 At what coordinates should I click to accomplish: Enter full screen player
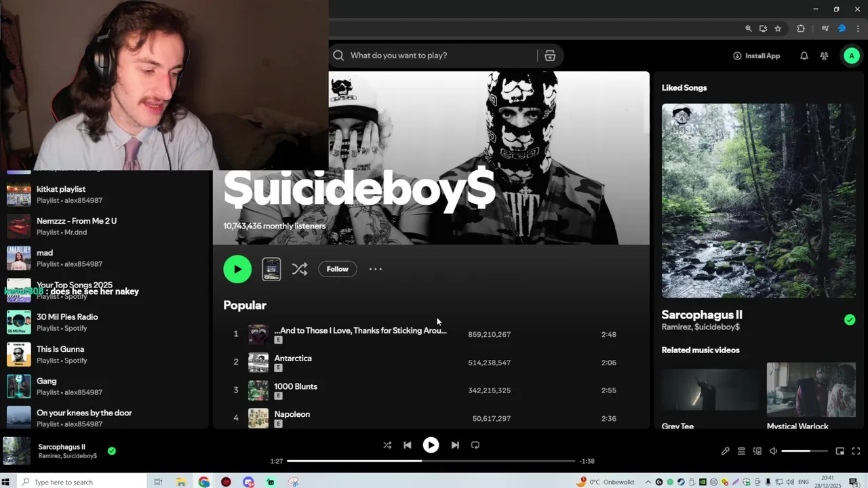856,451
